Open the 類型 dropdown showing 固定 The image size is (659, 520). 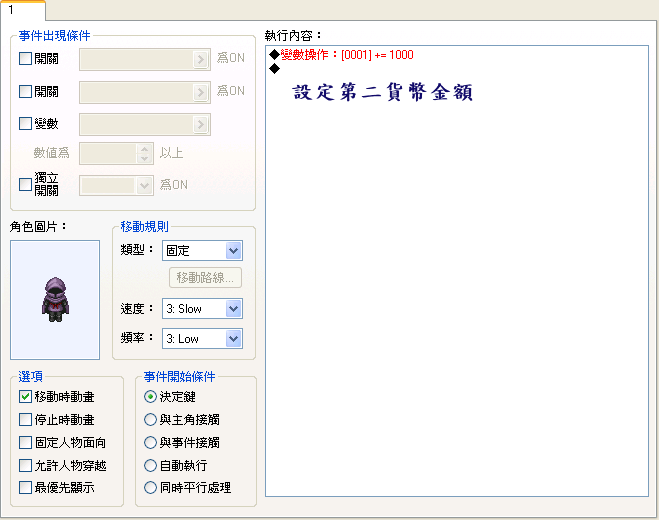pos(202,251)
